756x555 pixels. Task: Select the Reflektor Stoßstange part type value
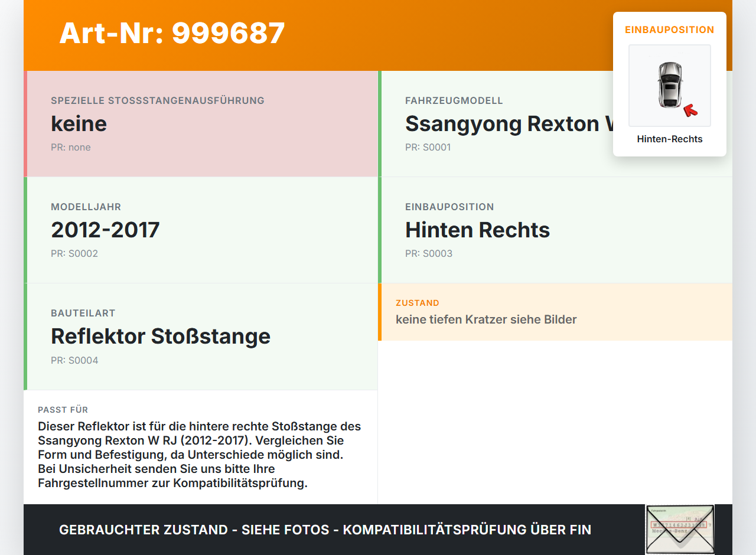click(x=161, y=336)
